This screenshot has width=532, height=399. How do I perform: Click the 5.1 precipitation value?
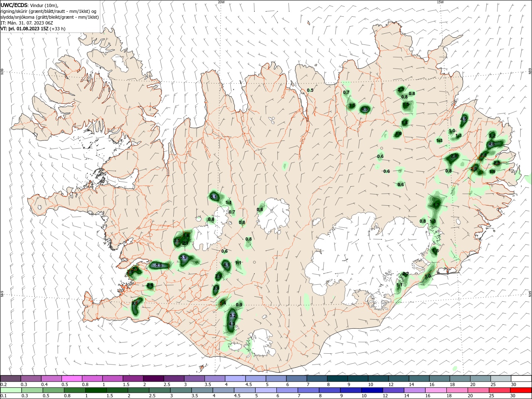(214, 197)
